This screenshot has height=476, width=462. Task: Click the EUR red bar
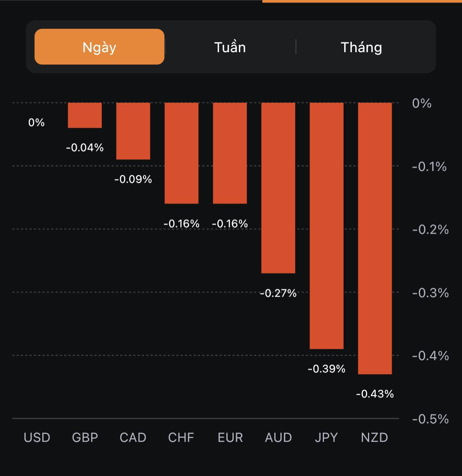pos(230,153)
